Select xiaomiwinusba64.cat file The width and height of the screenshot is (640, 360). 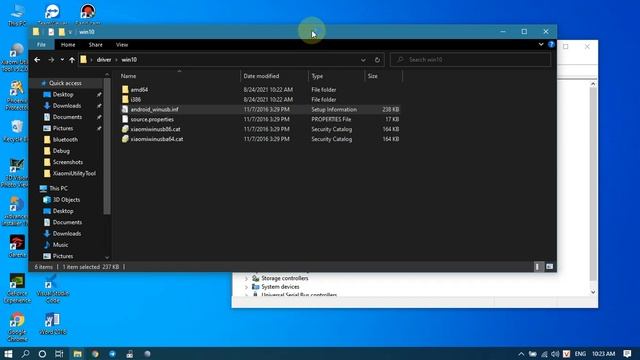(x=157, y=139)
